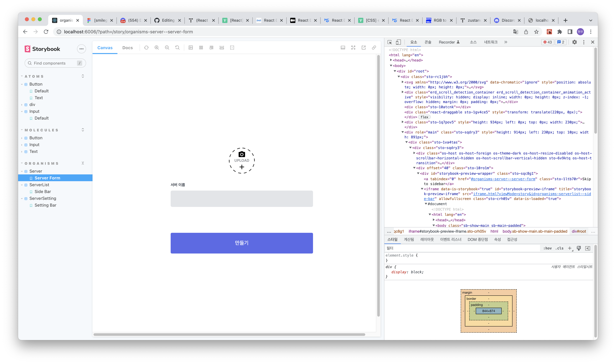616x364 pixels.
Task: Focus the 서버 이름 input field
Action: click(242, 199)
